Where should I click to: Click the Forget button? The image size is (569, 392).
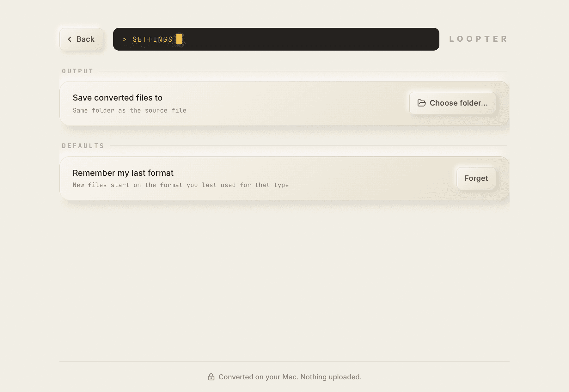[476, 178]
